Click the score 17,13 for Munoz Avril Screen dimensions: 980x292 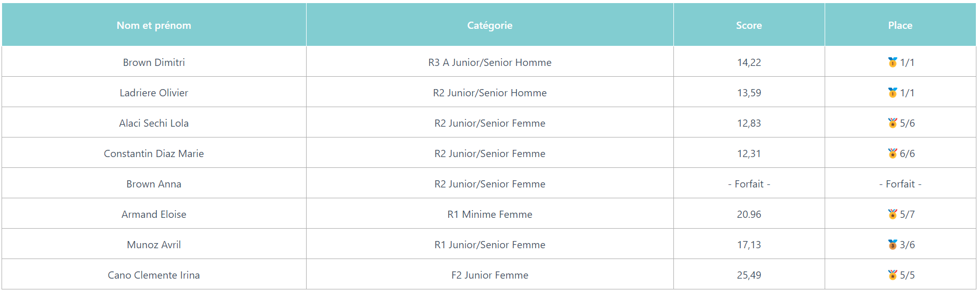[749, 245]
